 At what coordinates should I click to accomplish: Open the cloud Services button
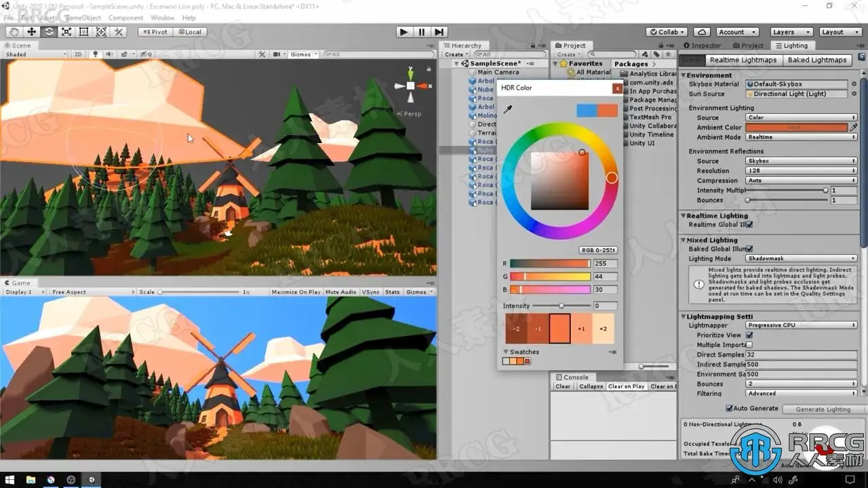702,32
